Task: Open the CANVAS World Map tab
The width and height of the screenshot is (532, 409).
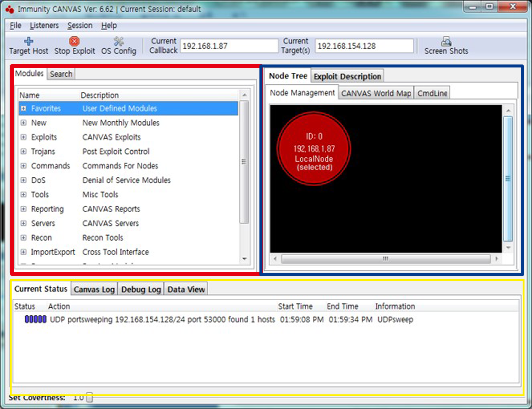Action: (376, 93)
